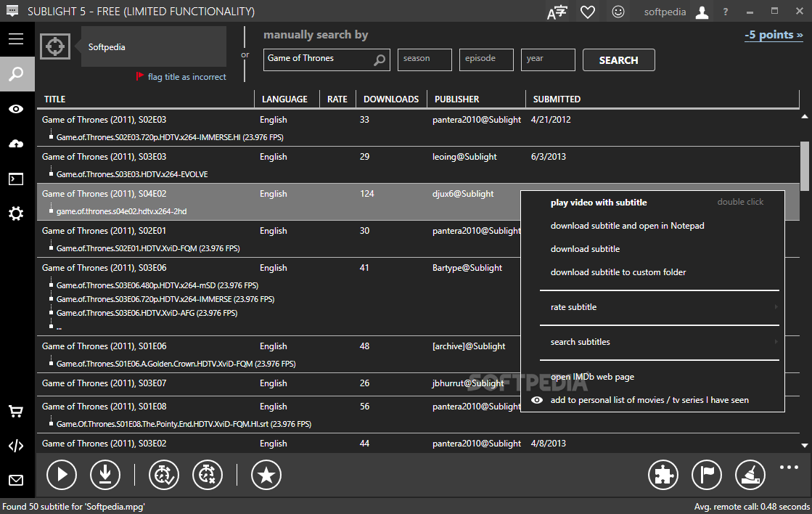812x514 pixels.
Task: Click the Game of Thrones title search field
Action: pos(327,60)
